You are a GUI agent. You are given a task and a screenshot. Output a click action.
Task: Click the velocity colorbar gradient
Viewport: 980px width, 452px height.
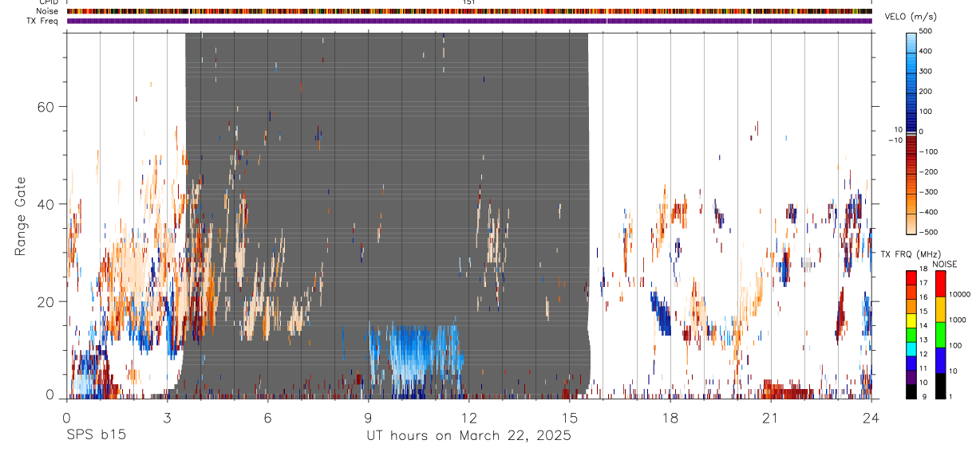coord(912,132)
